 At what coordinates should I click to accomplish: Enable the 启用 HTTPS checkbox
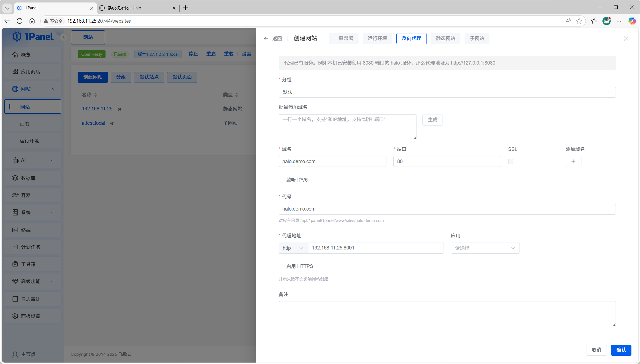[281, 266]
